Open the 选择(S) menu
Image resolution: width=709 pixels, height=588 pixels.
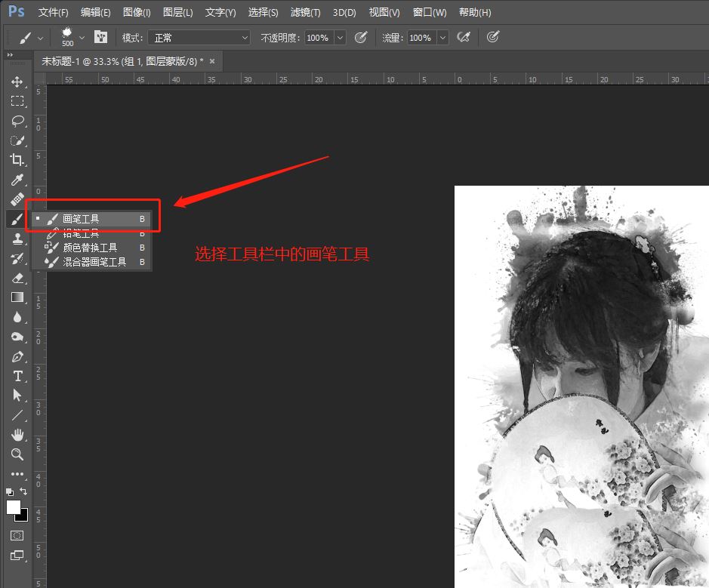click(x=264, y=13)
